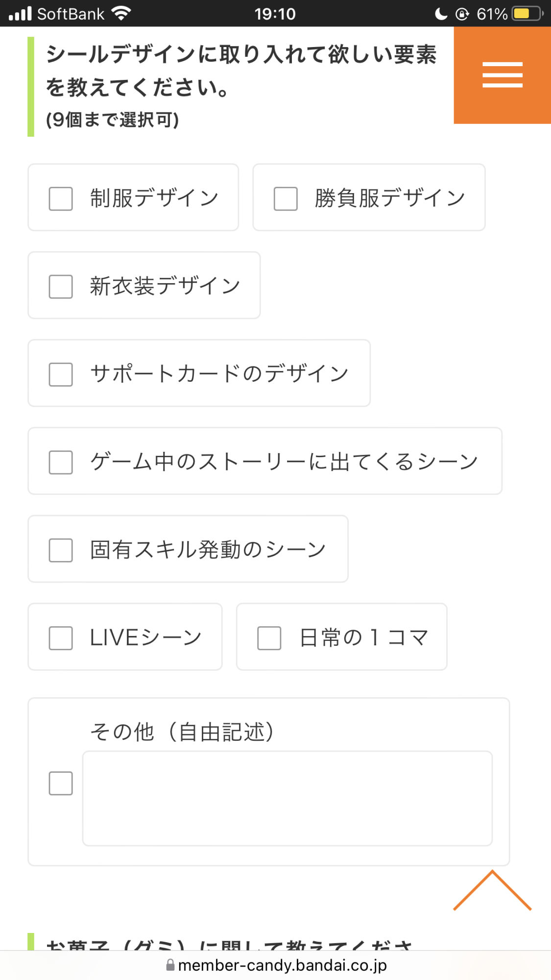Viewport: 551px width, 980px height.
Task: Check the 制服デザイン checkbox
Action: 61,198
